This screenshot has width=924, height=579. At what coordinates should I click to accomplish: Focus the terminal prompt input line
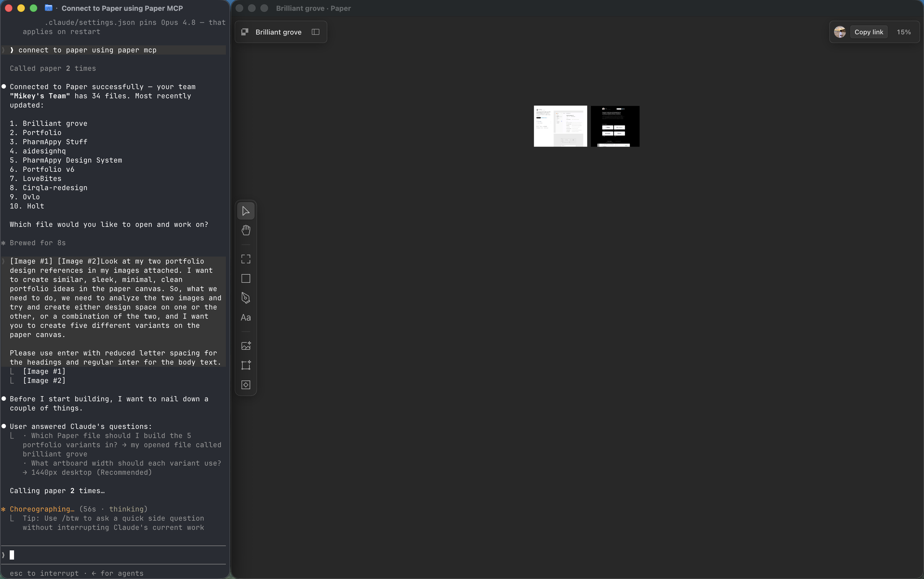(113, 555)
